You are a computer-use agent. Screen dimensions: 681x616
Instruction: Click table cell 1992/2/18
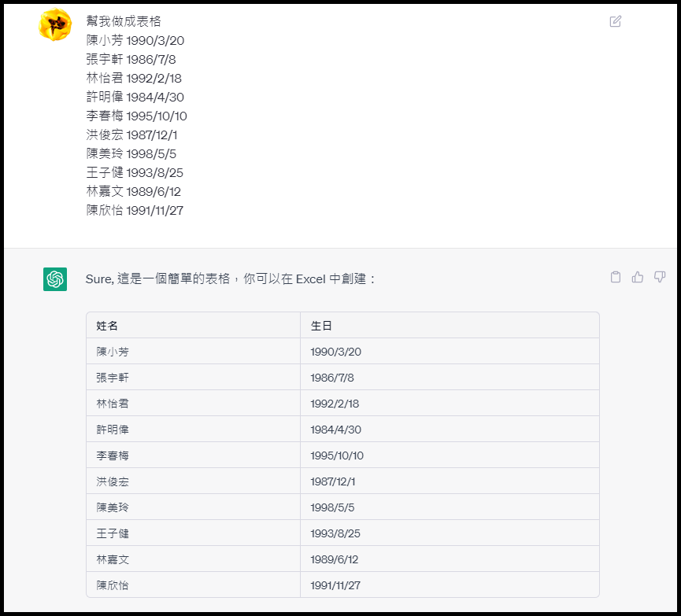pyautogui.click(x=450, y=404)
